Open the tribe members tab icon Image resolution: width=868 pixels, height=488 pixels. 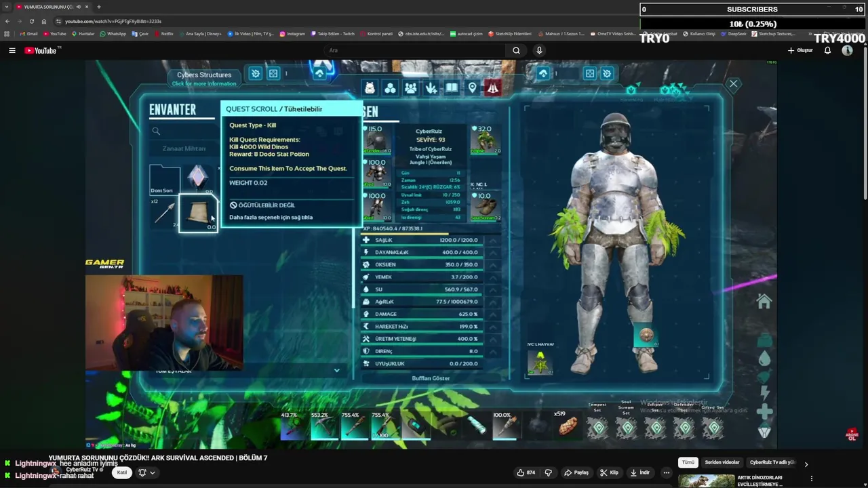411,88
